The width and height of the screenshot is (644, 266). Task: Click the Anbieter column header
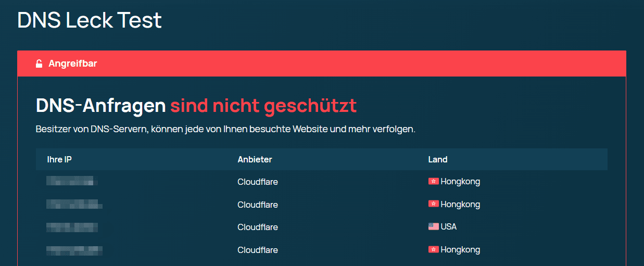point(255,159)
